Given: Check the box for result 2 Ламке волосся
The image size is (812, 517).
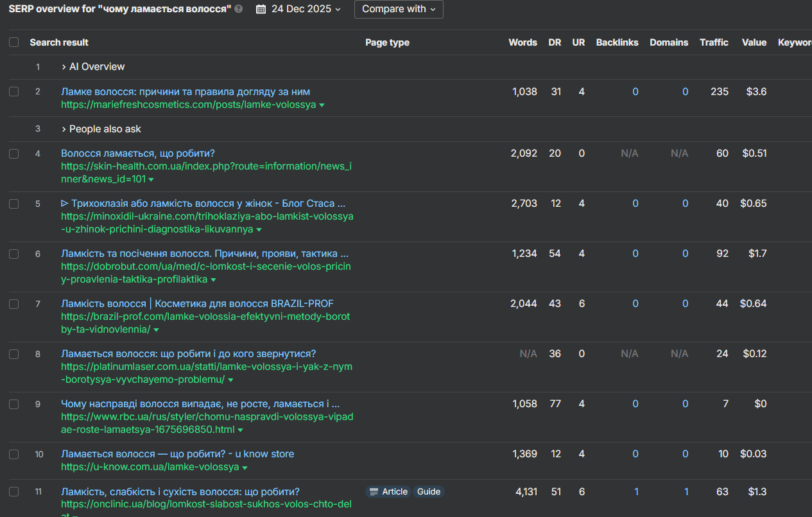Looking at the screenshot, I should pos(14,92).
